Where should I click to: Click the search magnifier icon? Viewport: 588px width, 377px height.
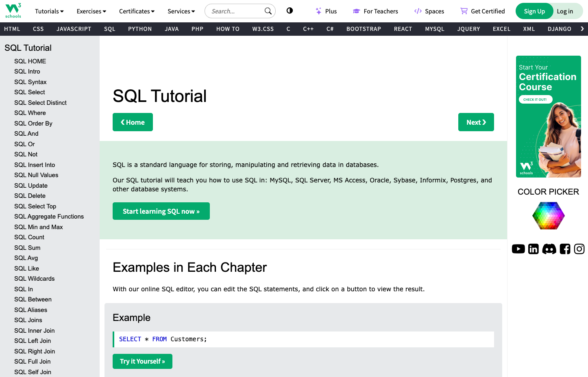click(x=268, y=11)
